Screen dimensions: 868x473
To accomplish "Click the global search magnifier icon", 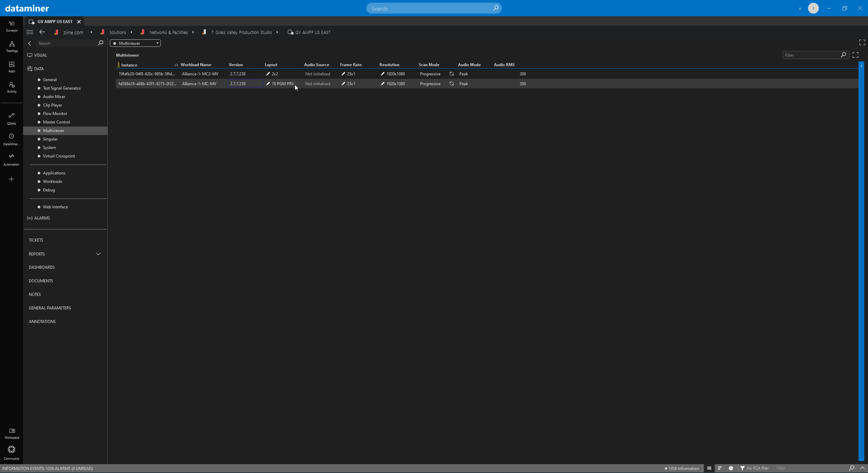I will [496, 8].
